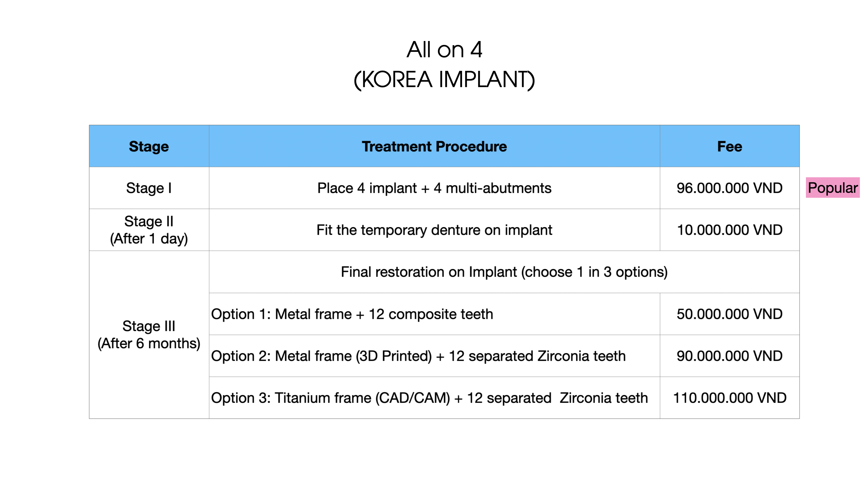Select the "Final restoration on Implant" row
The width and height of the screenshot is (868, 486).
pos(504,272)
